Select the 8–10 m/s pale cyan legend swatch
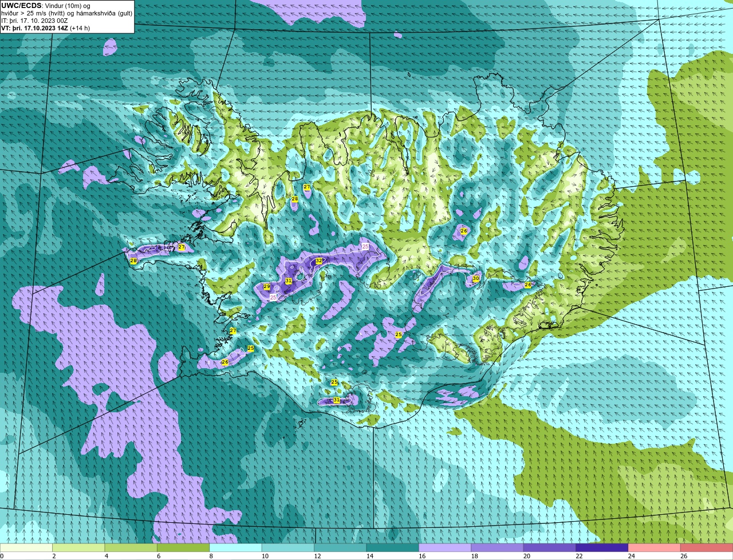Image resolution: width=733 pixels, height=560 pixels. [x=236, y=547]
